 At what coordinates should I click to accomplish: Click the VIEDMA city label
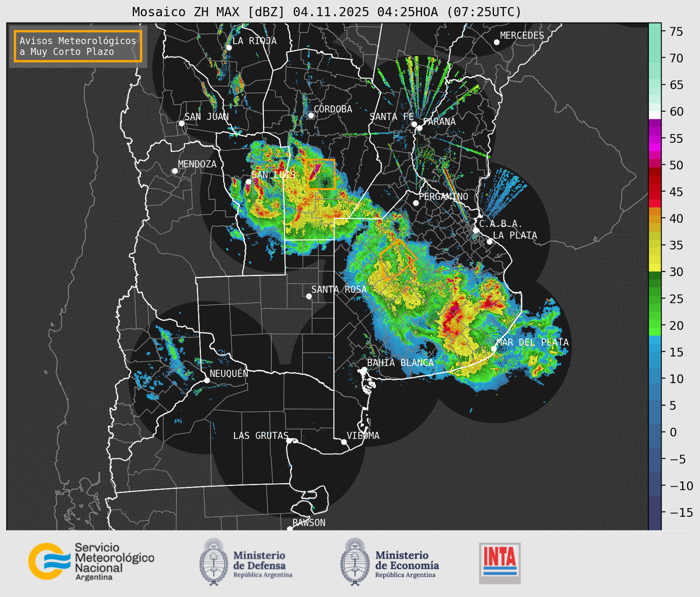pos(363,436)
